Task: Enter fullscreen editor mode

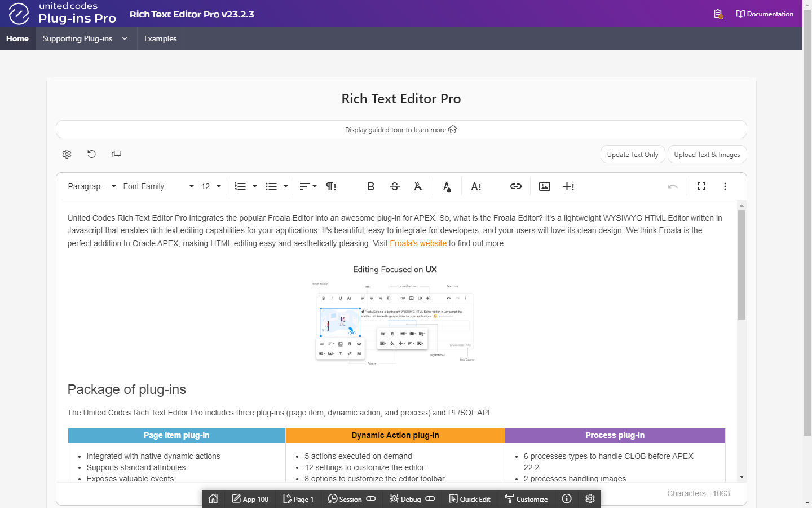Action: coord(701,186)
